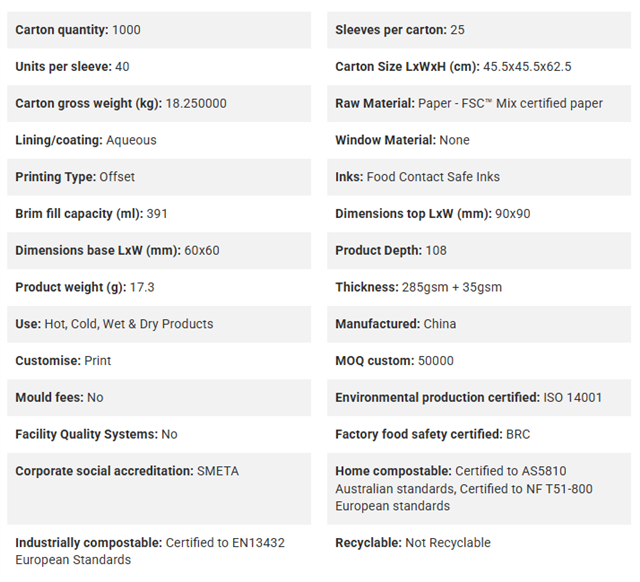This screenshot has height=582, width=640.
Task: Click the Dimensions base LxW row
Action: 159,251
